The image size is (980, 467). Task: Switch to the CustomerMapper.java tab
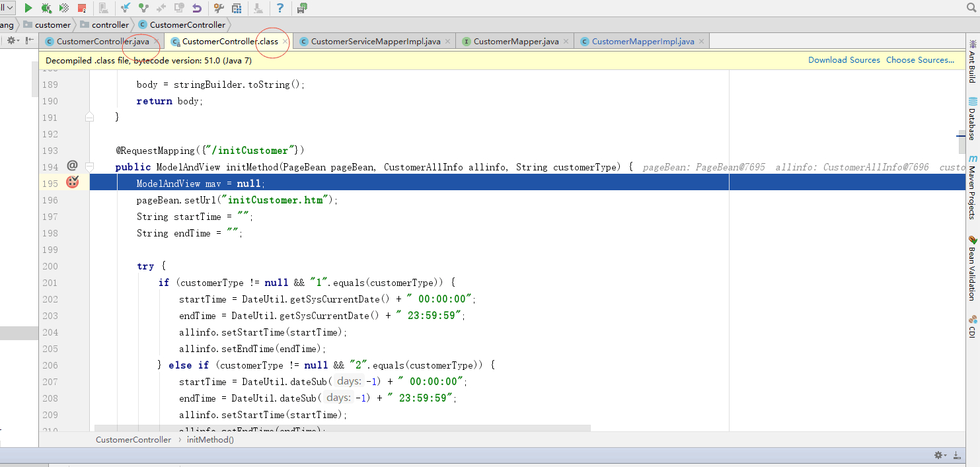[516, 41]
